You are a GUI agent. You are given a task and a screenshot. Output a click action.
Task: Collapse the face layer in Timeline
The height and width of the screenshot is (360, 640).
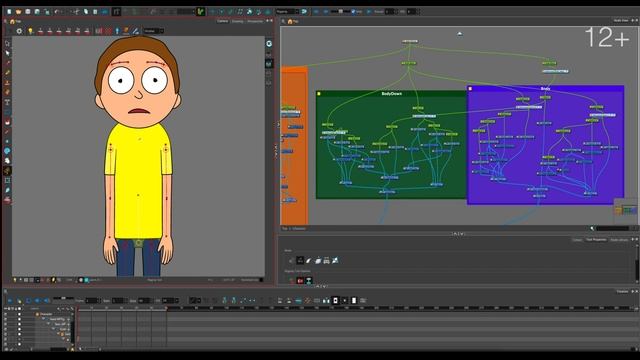tap(49, 324)
